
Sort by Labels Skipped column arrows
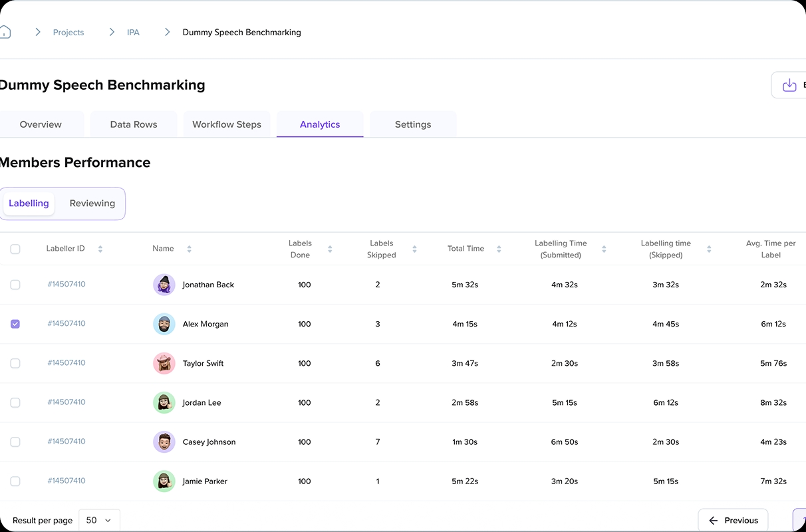[x=414, y=249]
